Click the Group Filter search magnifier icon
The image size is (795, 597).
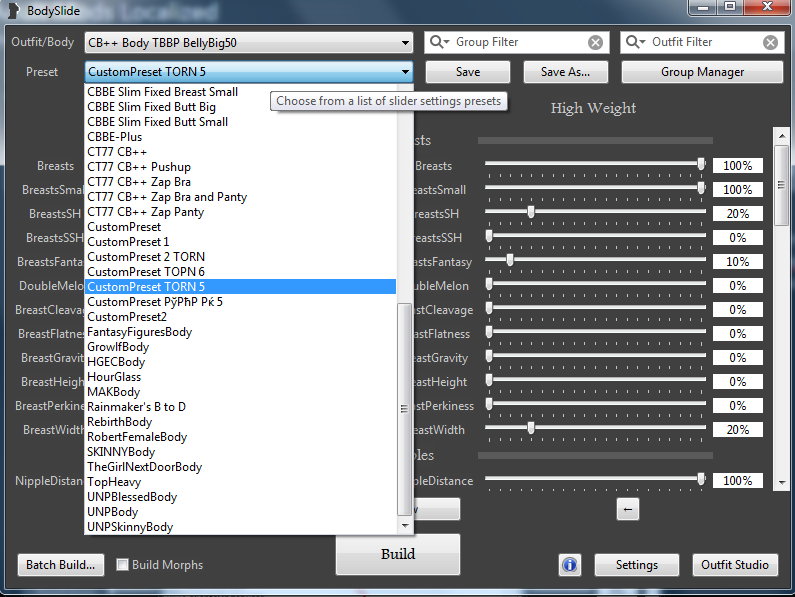click(x=440, y=43)
